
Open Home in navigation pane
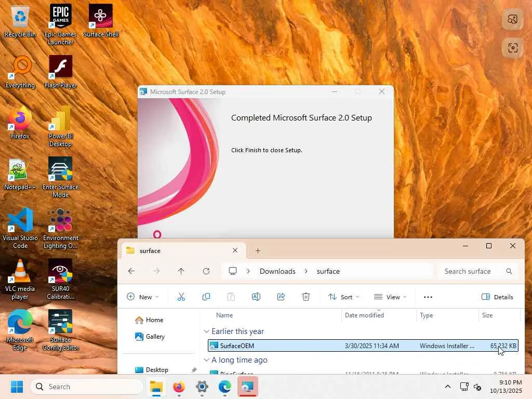coord(149,320)
